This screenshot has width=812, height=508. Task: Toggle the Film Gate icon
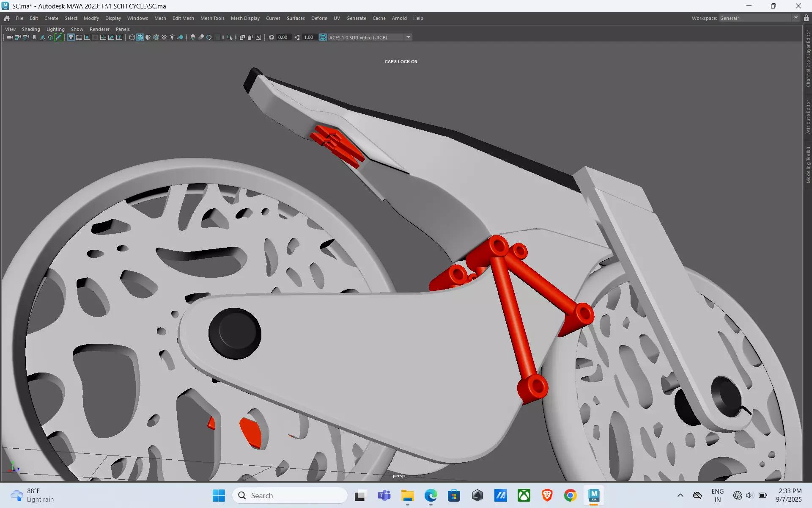tap(79, 37)
